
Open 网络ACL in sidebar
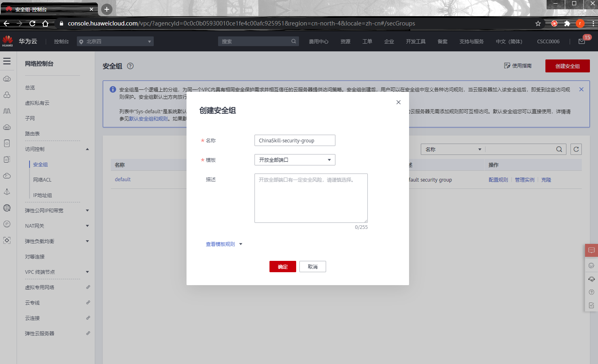pos(42,180)
